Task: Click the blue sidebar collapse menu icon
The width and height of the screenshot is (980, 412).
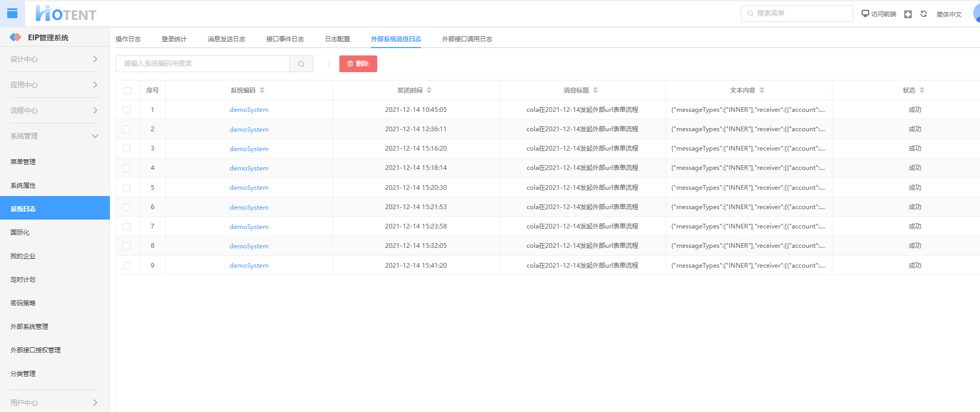Action: click(x=12, y=14)
